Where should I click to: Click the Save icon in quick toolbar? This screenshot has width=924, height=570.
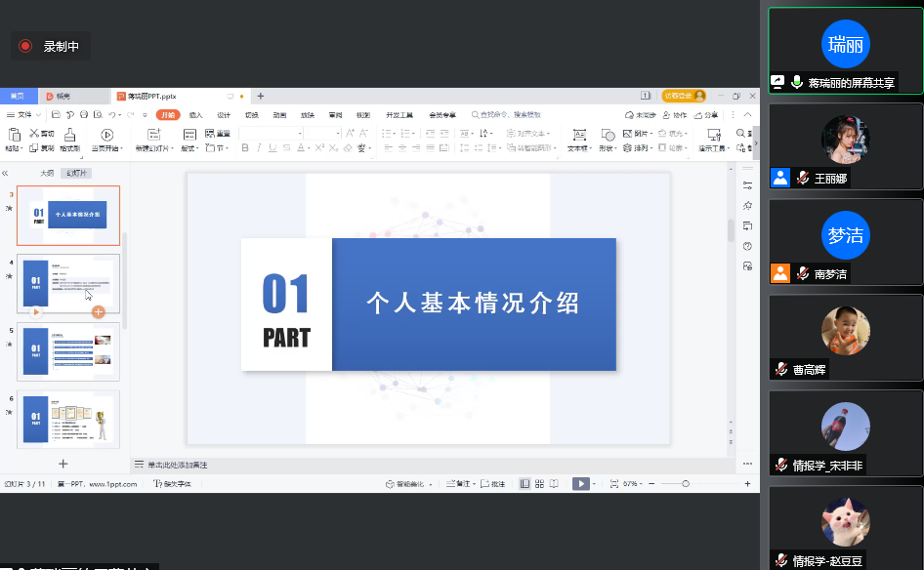pos(57,115)
